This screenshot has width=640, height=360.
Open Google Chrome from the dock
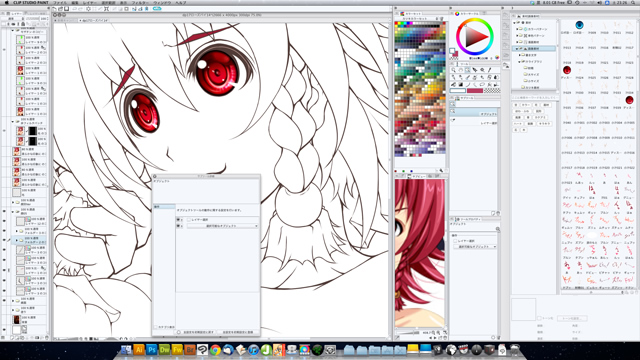click(x=215, y=350)
